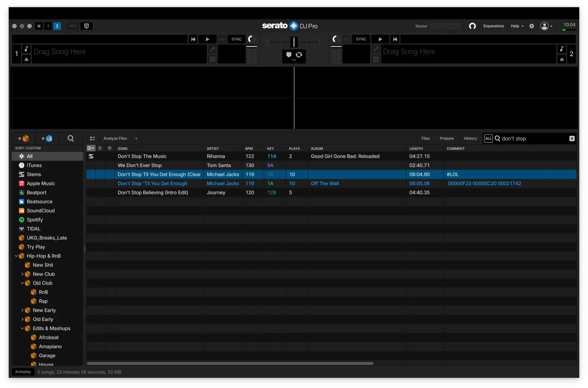Click stems icon on Don't Stop The Music row

pyautogui.click(x=91, y=156)
